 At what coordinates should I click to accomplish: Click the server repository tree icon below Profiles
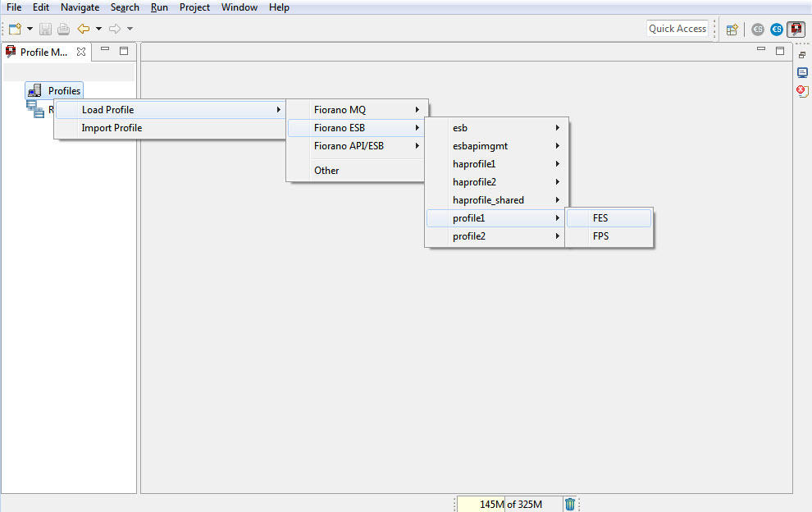pos(35,109)
